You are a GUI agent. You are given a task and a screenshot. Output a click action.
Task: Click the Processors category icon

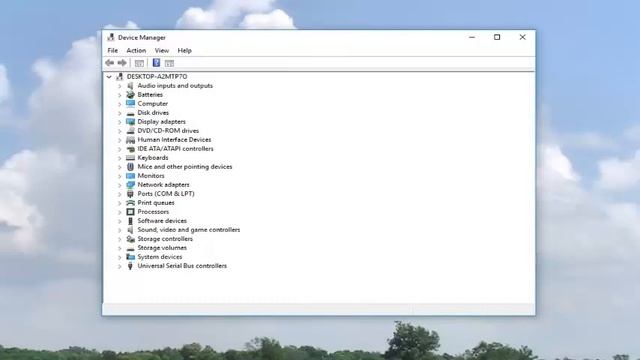pos(130,212)
